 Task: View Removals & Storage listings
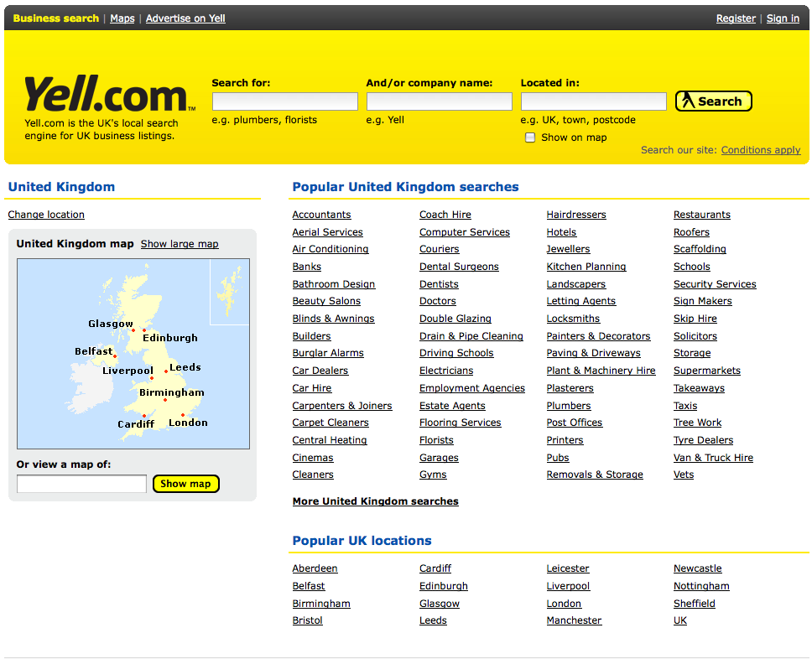[595, 475]
